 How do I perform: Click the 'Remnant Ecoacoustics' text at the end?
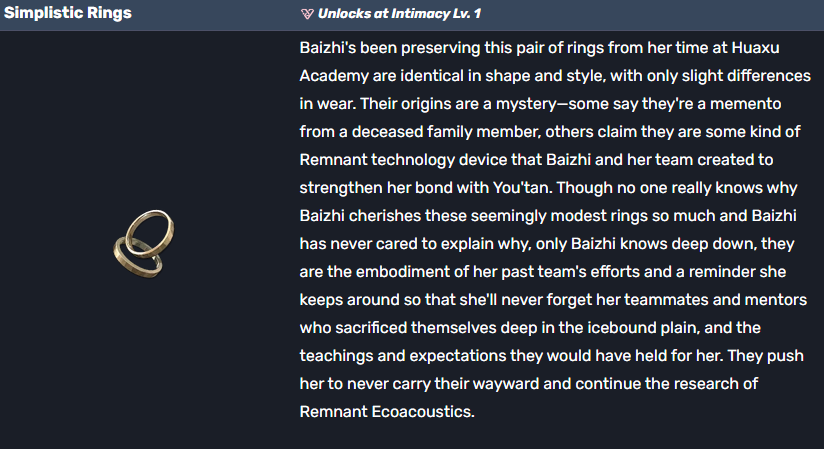pos(386,412)
